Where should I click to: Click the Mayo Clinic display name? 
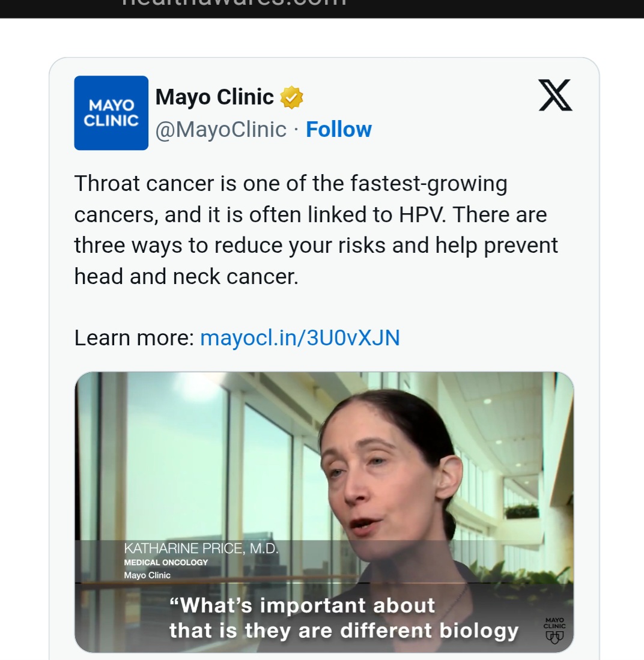point(214,97)
